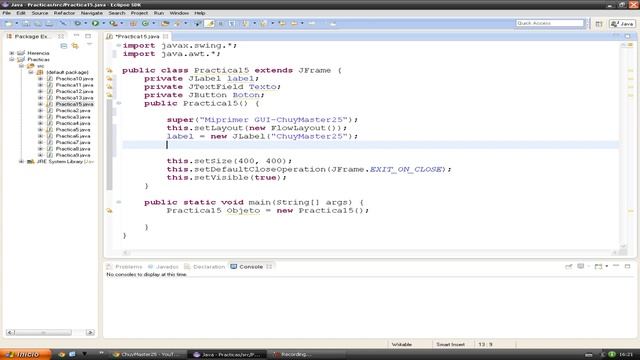Viewport: 640px width, 360px height.
Task: Open dropdown arrow next to New icon
Action: pyautogui.click(x=17, y=24)
